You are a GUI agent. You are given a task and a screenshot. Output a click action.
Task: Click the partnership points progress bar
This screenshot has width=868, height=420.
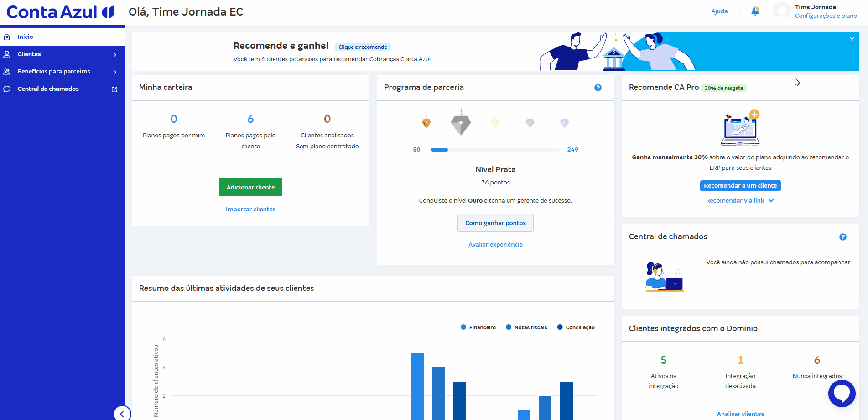click(495, 150)
